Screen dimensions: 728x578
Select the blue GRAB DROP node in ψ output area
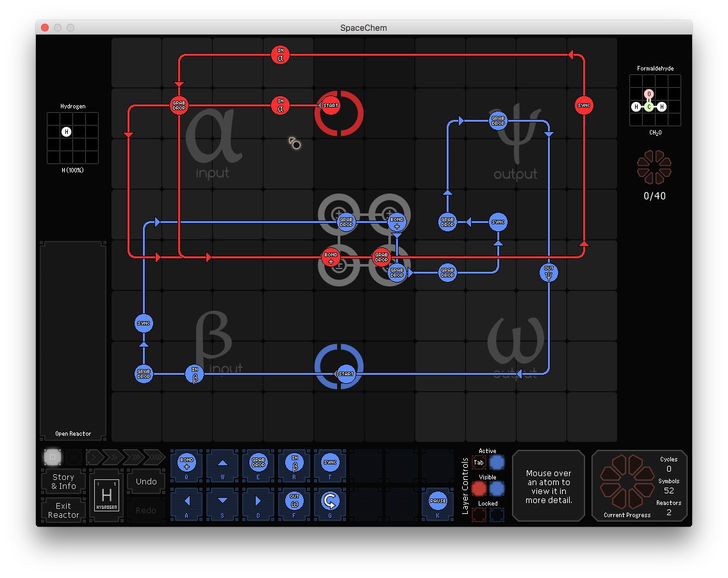click(498, 120)
